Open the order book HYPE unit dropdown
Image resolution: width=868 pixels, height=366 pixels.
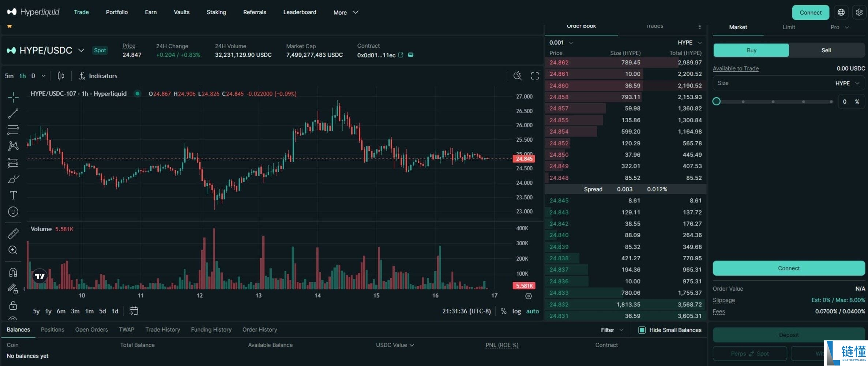[689, 42]
